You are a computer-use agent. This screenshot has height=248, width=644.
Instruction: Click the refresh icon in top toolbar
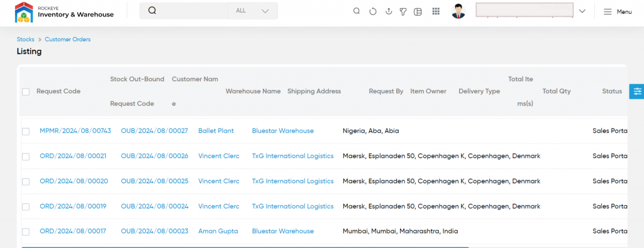tap(372, 11)
